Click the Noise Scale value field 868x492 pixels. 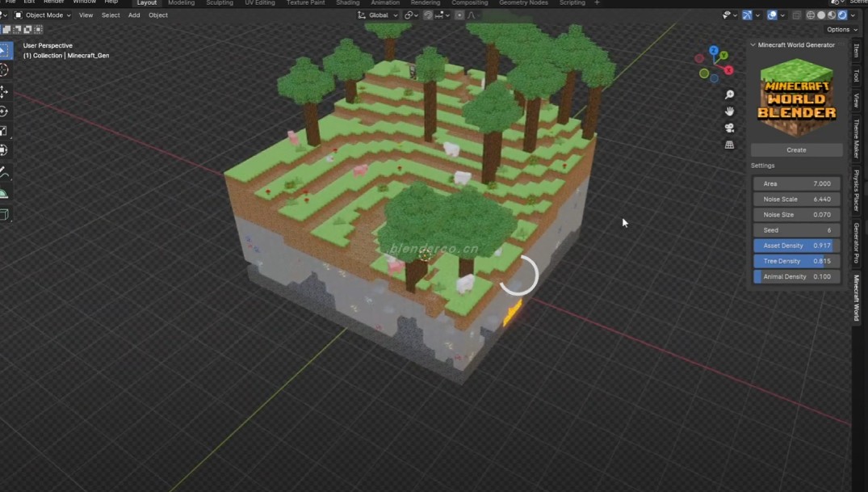click(x=796, y=199)
